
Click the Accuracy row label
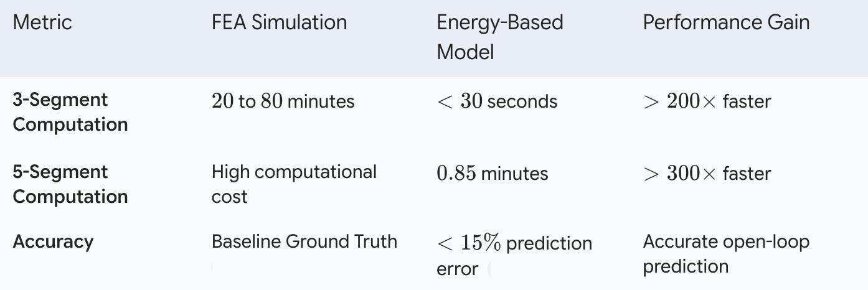(x=53, y=241)
